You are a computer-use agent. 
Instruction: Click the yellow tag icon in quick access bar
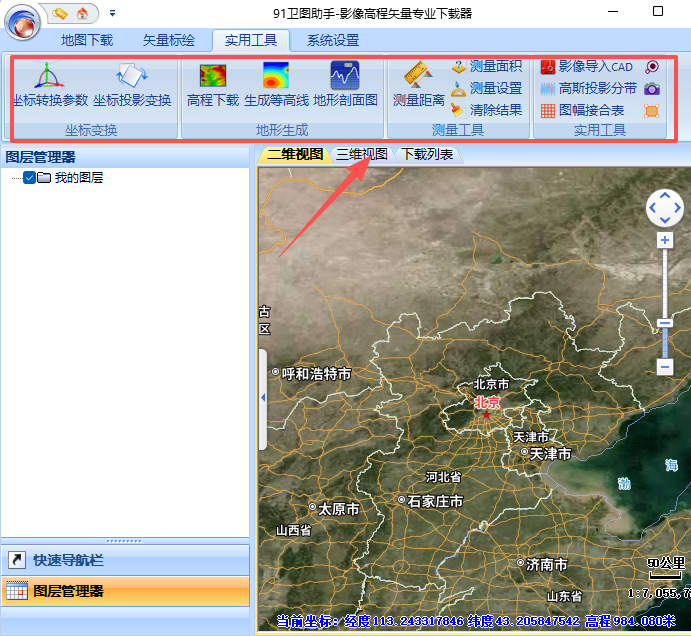click(59, 14)
